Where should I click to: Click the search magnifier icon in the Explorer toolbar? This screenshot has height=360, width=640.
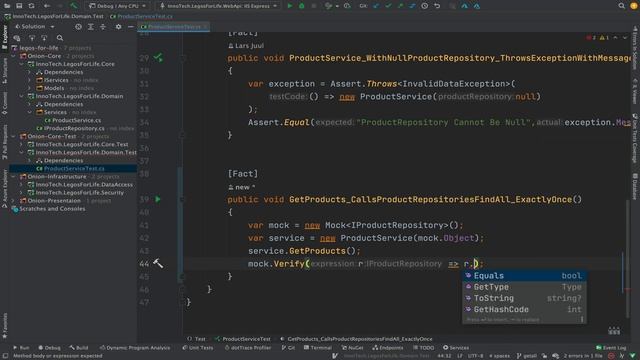tap(60, 38)
